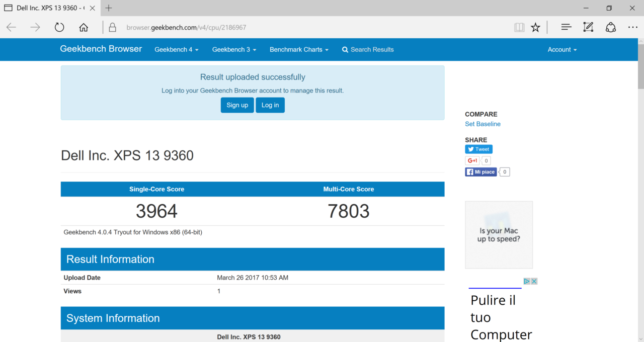
Task: Open the Account dropdown menu
Action: pos(562,49)
